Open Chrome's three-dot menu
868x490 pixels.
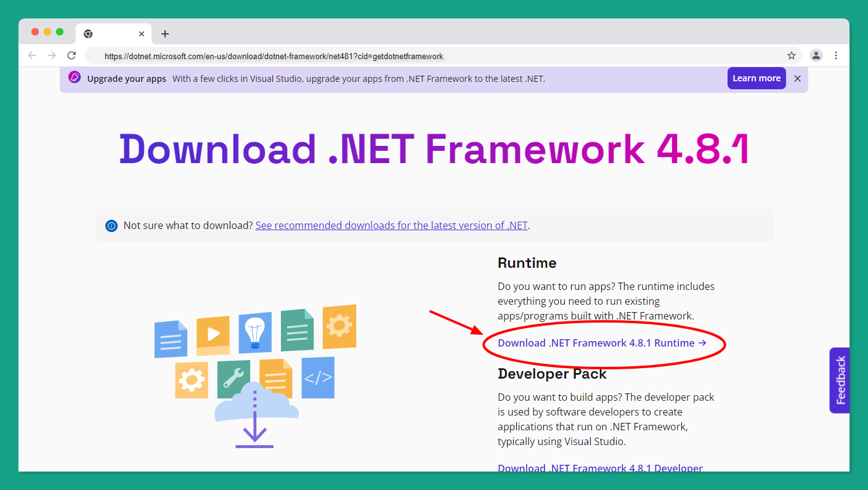pos(836,55)
